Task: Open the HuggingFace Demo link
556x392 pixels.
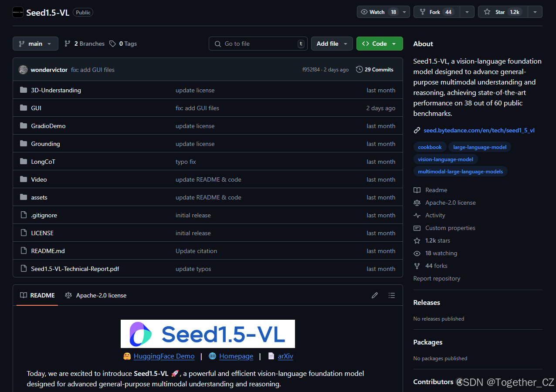Action: (164, 356)
